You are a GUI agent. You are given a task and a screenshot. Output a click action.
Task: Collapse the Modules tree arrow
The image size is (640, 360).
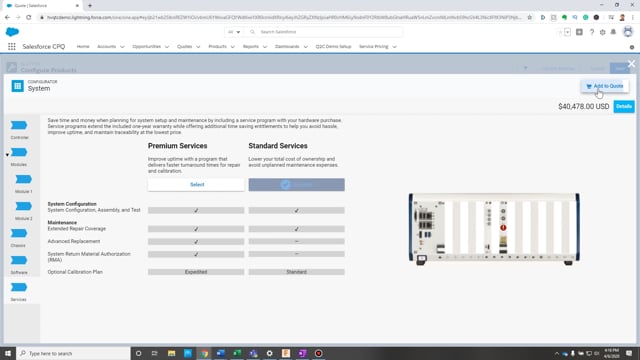(x=7, y=155)
